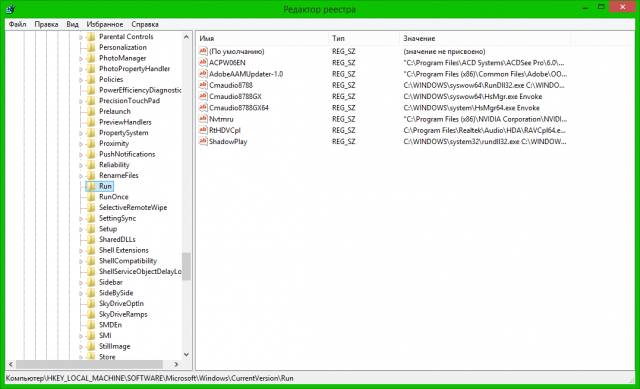Expand the Parental Controls key
This screenshot has width=640, height=389.
point(81,37)
